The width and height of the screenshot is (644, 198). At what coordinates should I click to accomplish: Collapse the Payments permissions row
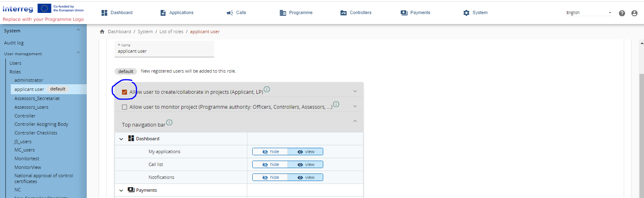tap(121, 190)
